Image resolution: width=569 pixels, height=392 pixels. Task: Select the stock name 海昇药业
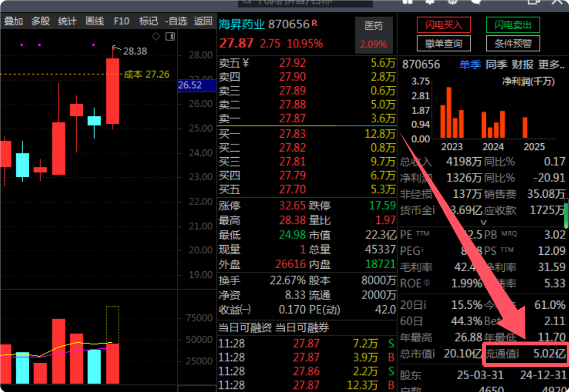(242, 24)
